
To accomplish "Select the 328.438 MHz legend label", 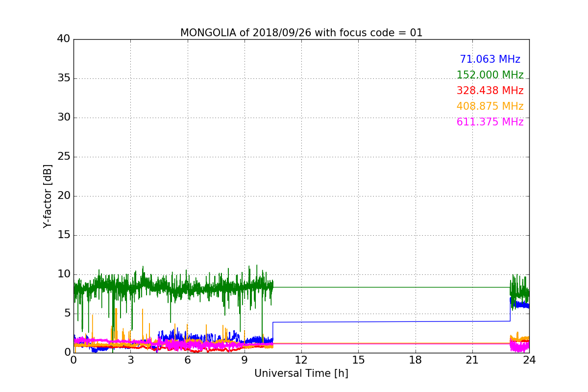I will (x=490, y=91).
